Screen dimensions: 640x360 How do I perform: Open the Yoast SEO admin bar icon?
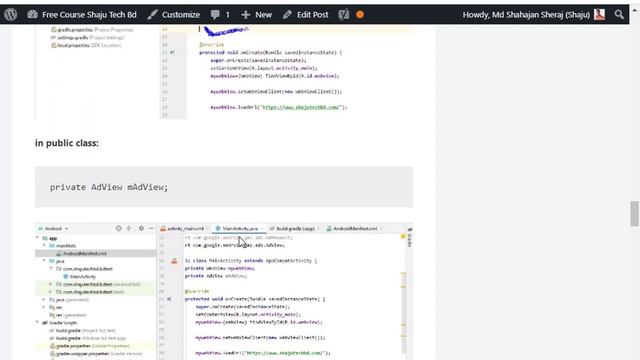[344, 15]
